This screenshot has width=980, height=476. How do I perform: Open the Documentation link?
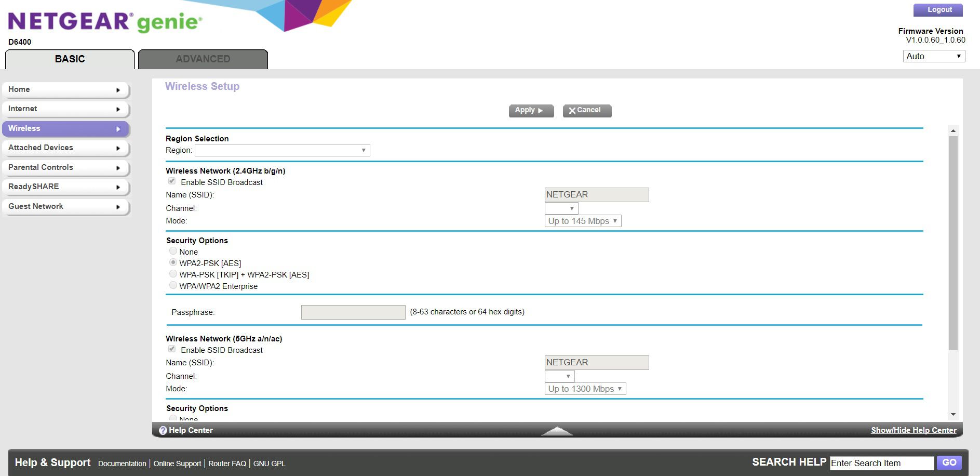tap(122, 464)
